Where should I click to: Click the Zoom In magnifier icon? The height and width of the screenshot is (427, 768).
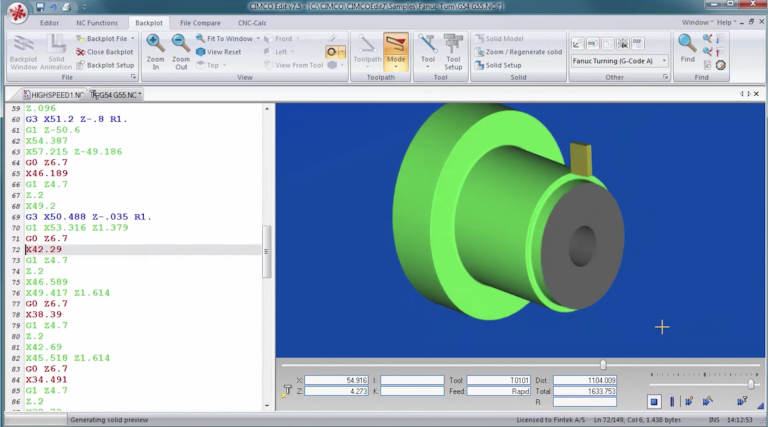click(x=155, y=44)
